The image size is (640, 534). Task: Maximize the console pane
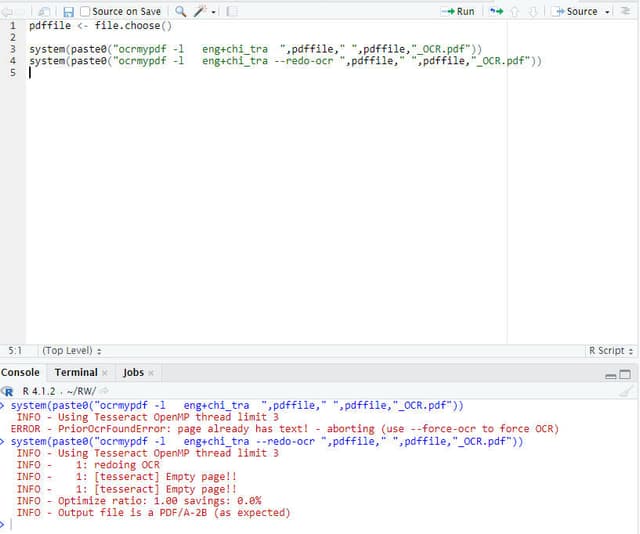(626, 374)
